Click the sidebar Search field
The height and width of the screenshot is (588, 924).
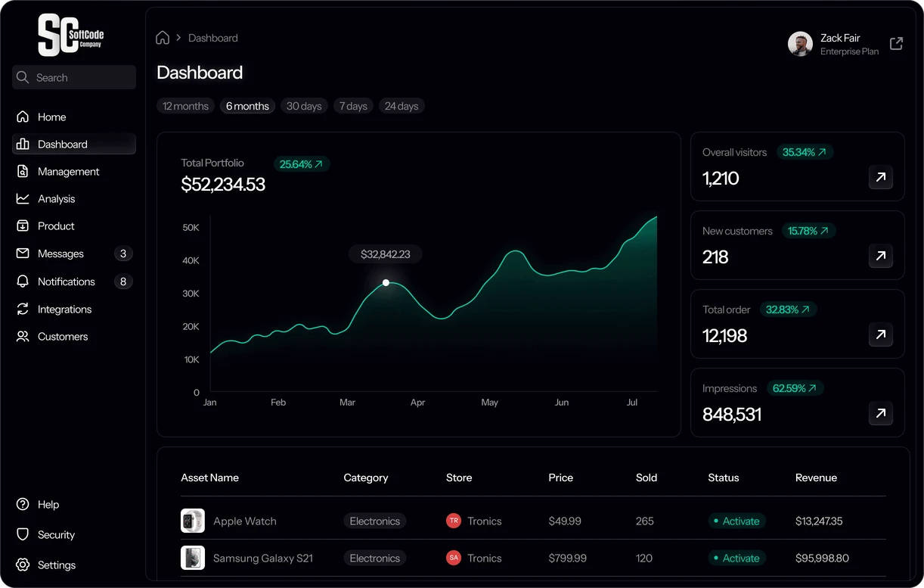click(74, 77)
